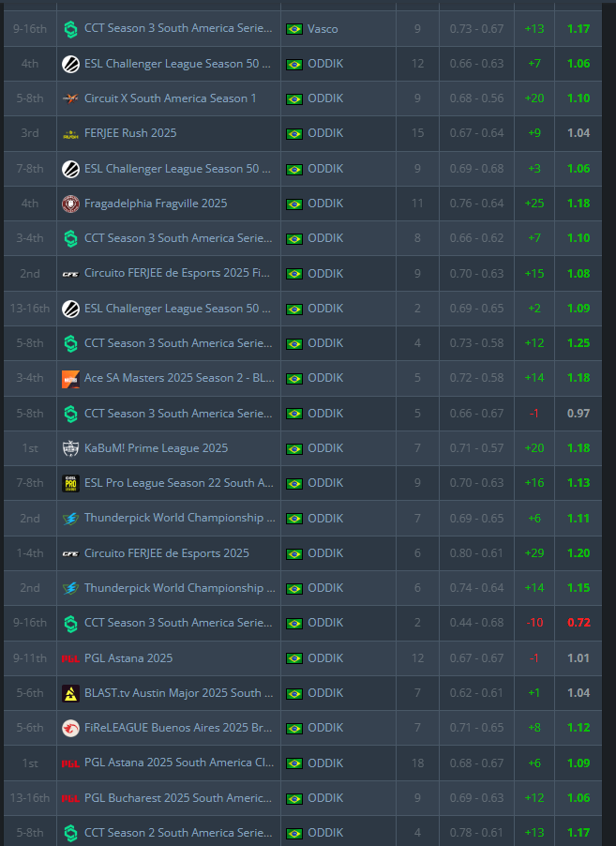Click the Brazil flag next to Vasco
Screen dimensions: 616x846
294,29
